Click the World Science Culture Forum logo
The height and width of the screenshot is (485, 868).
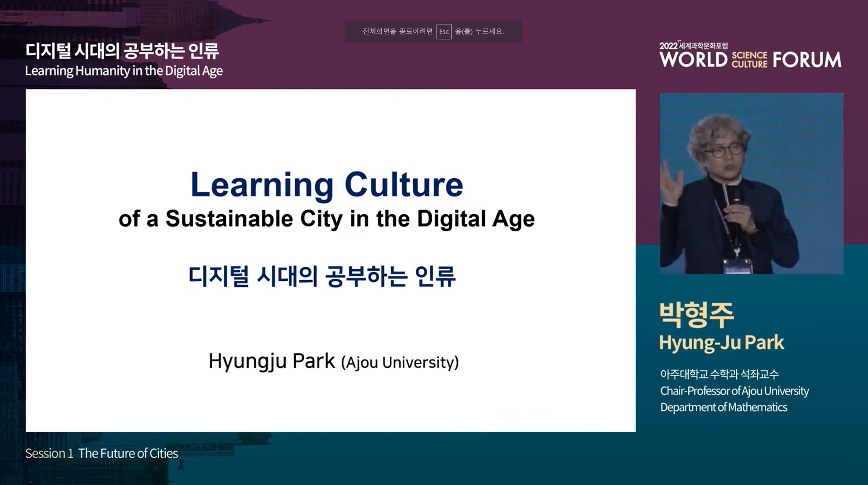pos(750,55)
